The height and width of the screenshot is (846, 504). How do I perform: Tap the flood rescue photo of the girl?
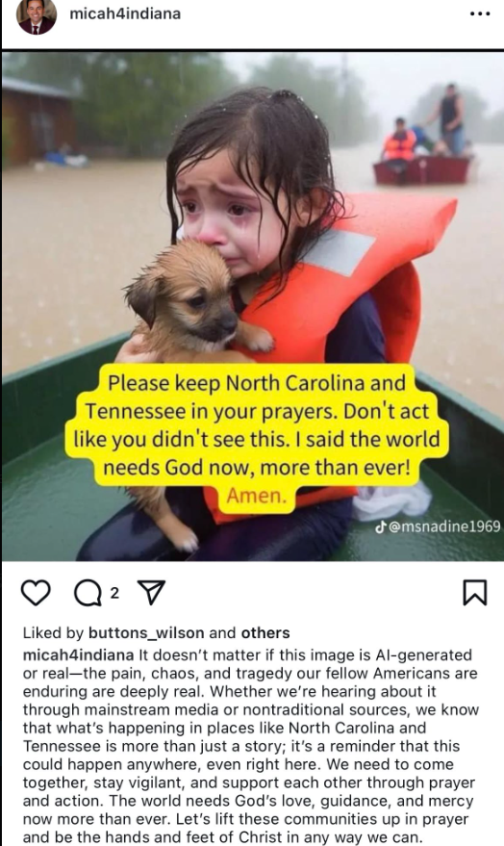(x=252, y=306)
